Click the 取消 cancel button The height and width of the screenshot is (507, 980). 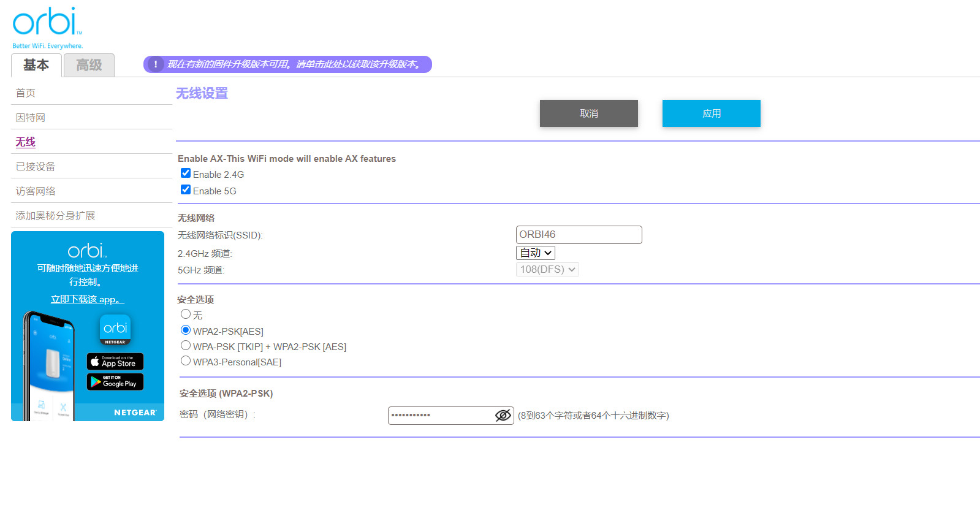[589, 113]
